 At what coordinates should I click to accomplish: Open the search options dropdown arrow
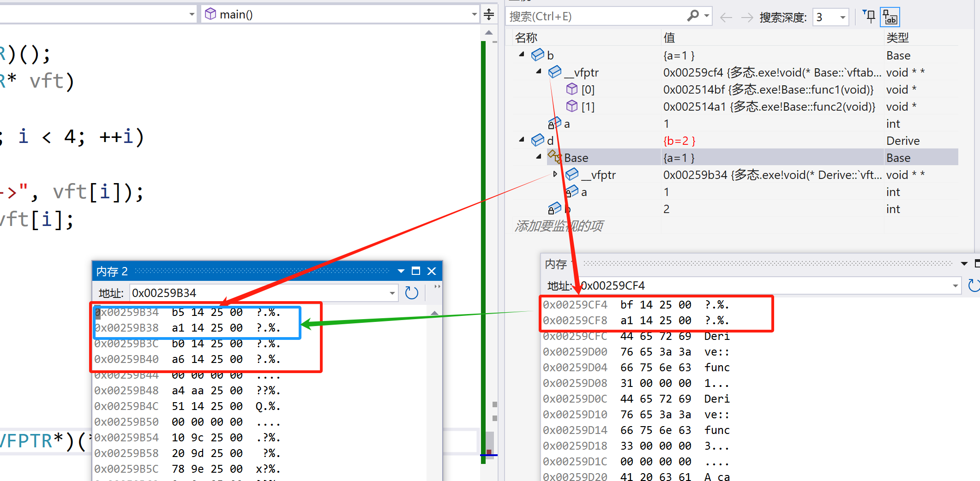tap(707, 16)
